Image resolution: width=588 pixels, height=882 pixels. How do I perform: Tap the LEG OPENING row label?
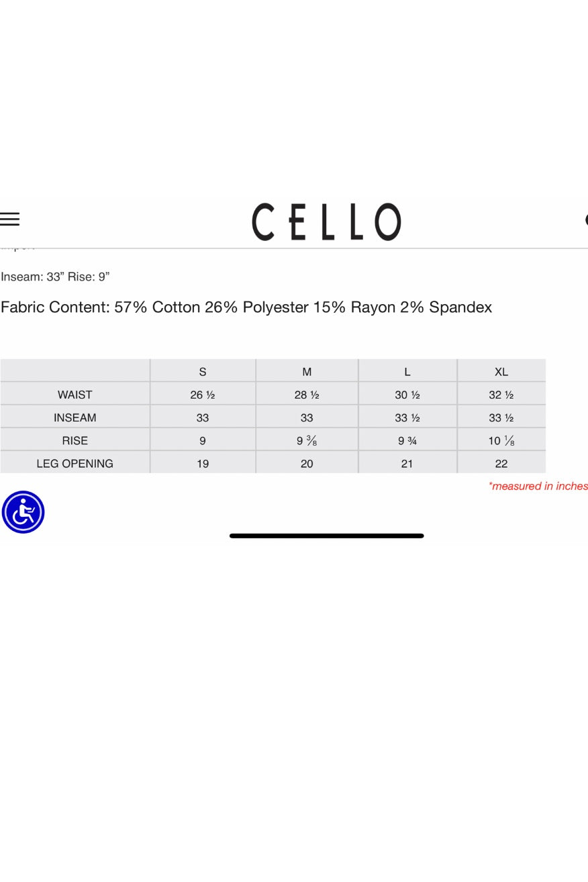tap(75, 463)
